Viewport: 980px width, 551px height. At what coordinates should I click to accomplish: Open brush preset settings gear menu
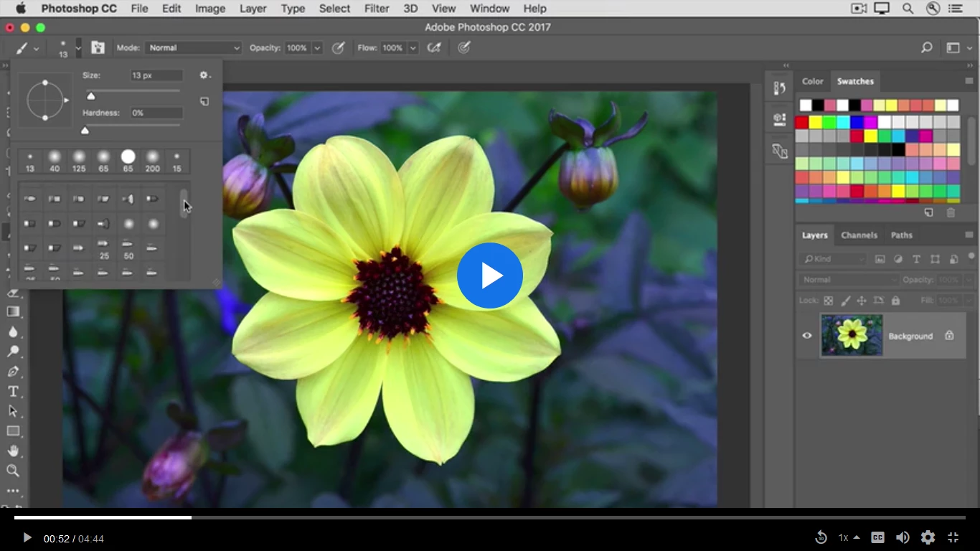click(204, 75)
